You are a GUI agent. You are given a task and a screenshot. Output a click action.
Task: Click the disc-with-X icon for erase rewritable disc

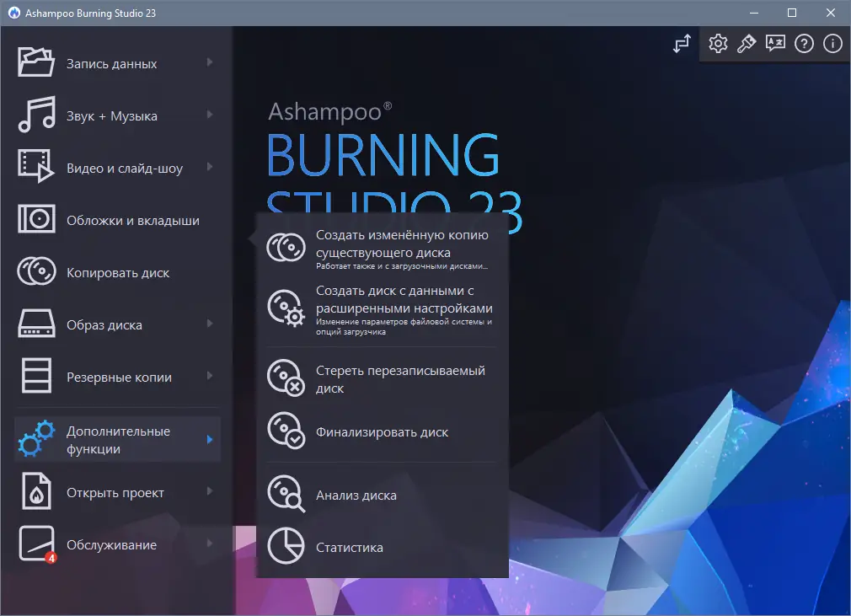[x=286, y=378]
